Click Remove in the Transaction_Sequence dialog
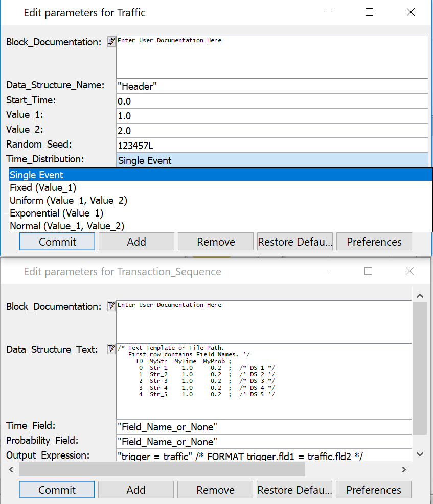Screen dimensions: 433x504 click(216, 490)
